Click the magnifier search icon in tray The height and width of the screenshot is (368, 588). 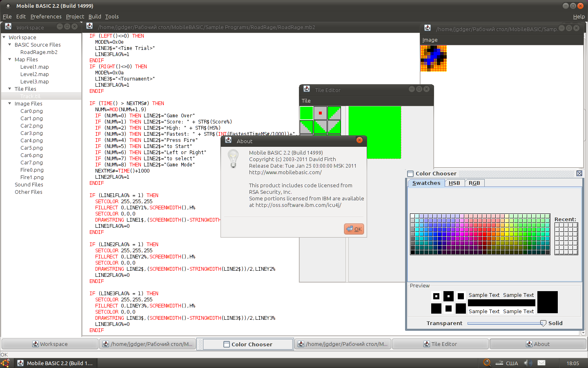pyautogui.click(x=487, y=363)
